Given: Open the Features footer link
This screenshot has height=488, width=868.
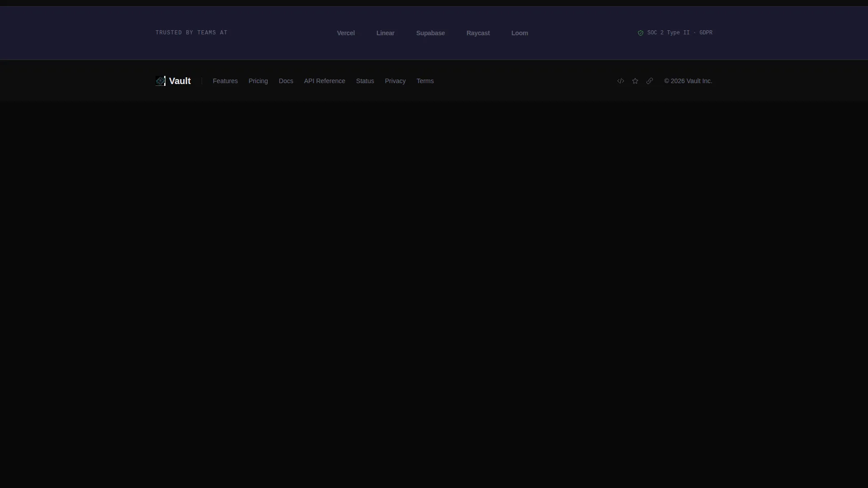Looking at the screenshot, I should pyautogui.click(x=225, y=81).
